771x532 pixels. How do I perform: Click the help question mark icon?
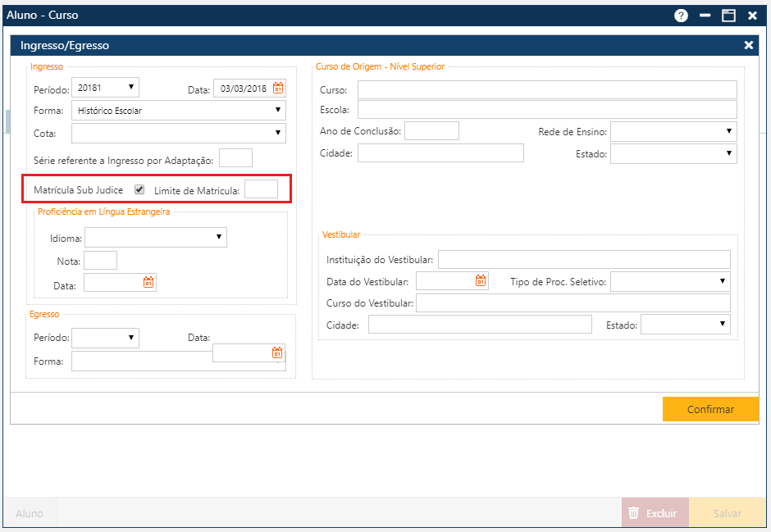[x=681, y=16]
